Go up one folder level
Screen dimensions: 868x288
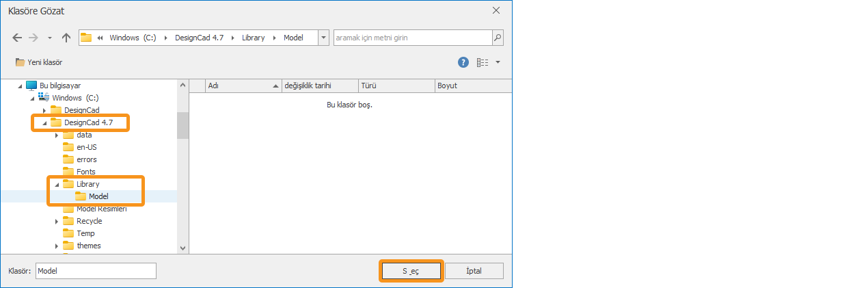pyautogui.click(x=66, y=38)
